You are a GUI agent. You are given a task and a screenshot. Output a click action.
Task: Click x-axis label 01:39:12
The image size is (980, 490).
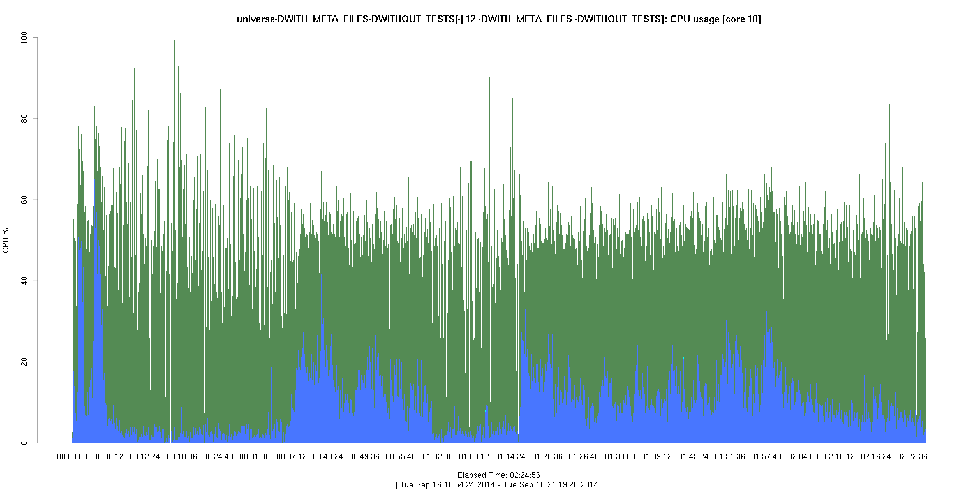tap(657, 457)
